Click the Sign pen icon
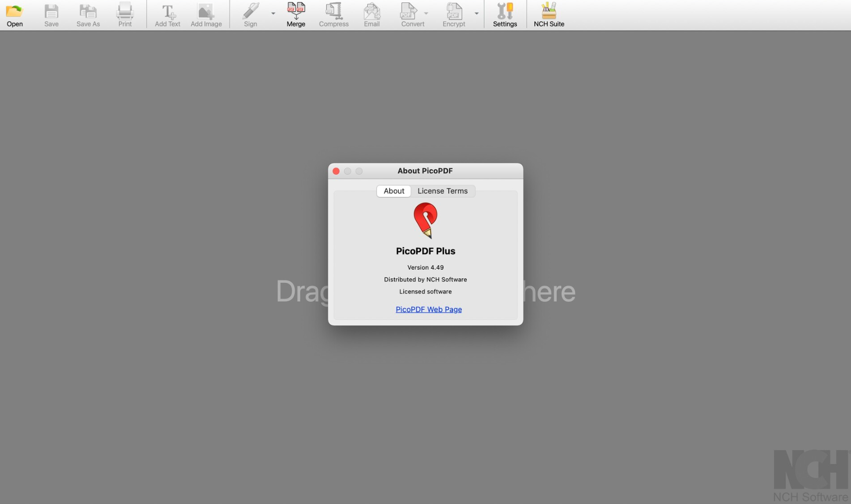This screenshot has width=851, height=504. point(250,15)
